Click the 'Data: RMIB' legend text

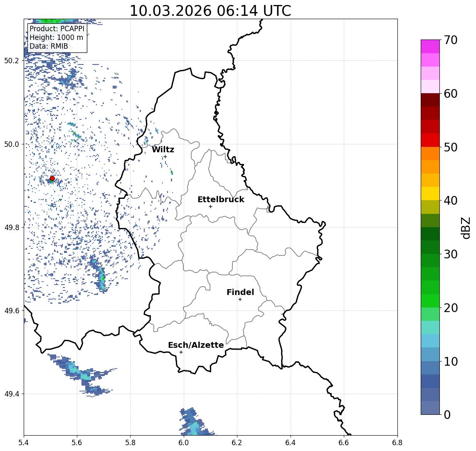pyautogui.click(x=49, y=46)
